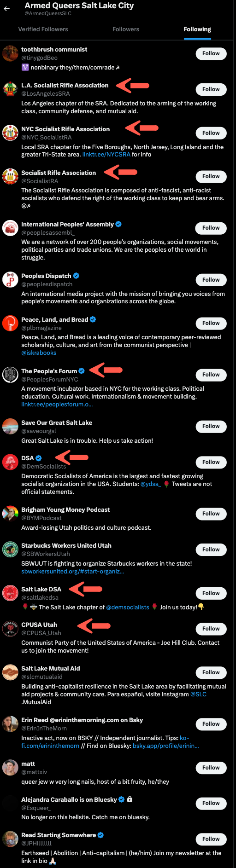Viewport: 236px width, 868px height.
Task: Open Starbucks Workers United Utah avatar
Action: tap(10, 550)
